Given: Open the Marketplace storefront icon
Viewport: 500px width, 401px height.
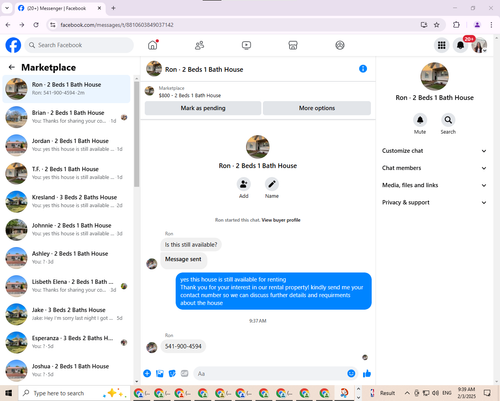Looking at the screenshot, I should [x=293, y=45].
